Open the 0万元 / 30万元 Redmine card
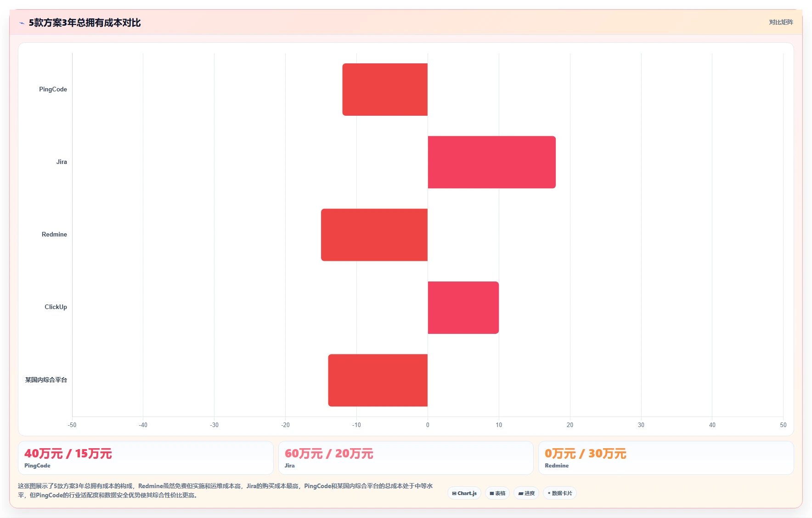This screenshot has width=812, height=518. tap(666, 458)
